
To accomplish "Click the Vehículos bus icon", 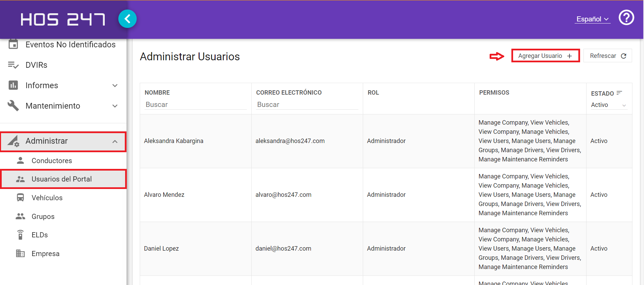I will point(20,197).
